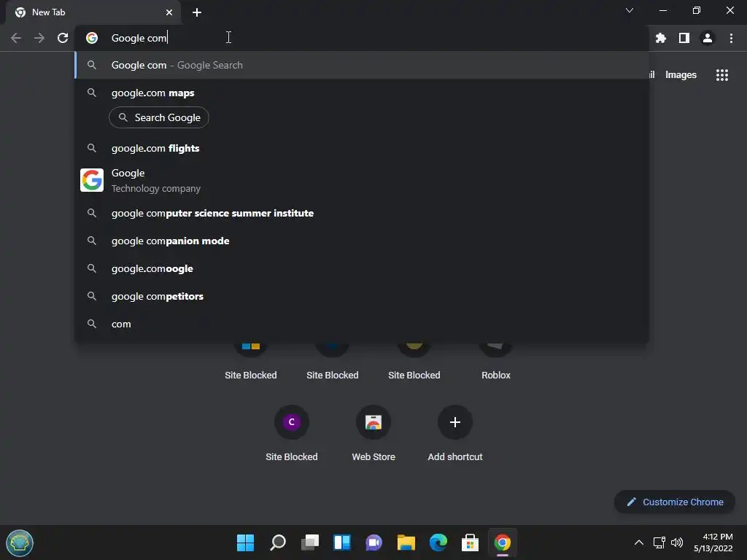The width and height of the screenshot is (747, 560).
Task: Open Microsoft Store from taskbar
Action: point(471,542)
